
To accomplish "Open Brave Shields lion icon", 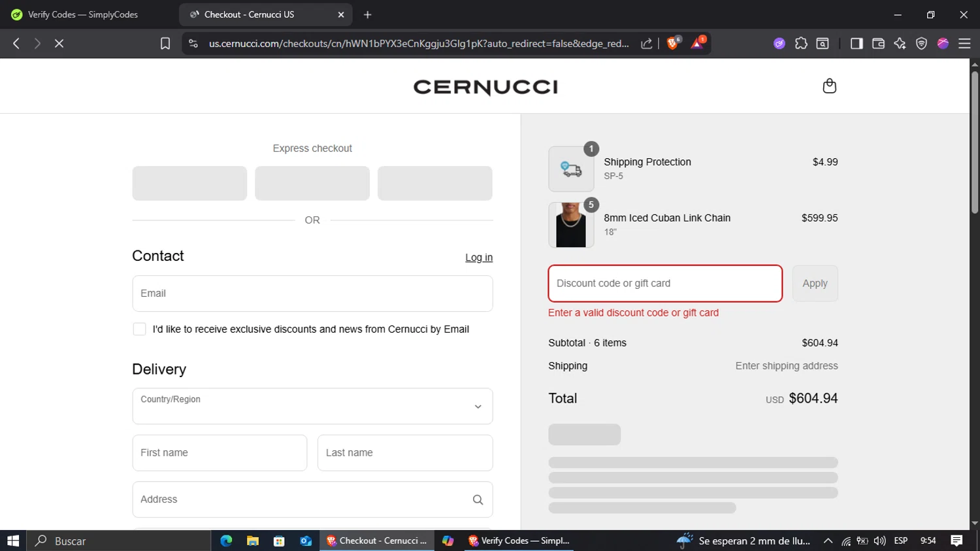I will click(672, 43).
